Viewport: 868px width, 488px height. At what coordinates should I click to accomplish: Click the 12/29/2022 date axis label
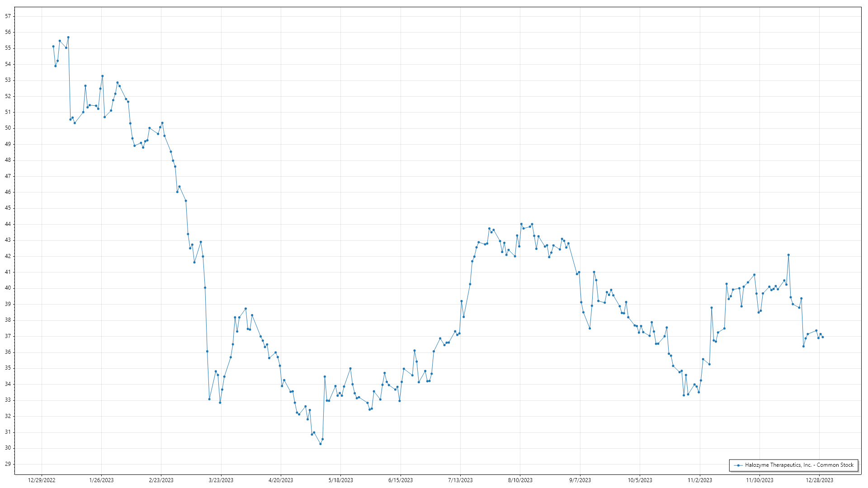coord(42,480)
